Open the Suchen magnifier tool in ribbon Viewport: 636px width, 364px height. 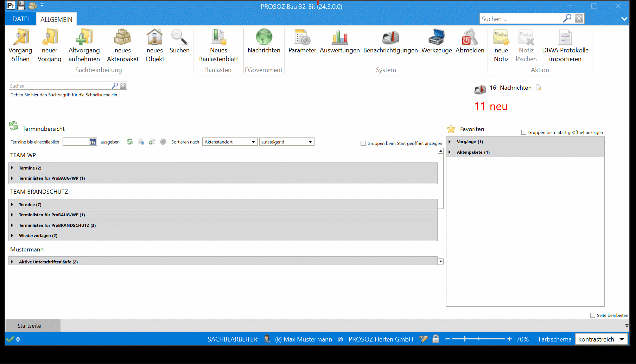(179, 41)
